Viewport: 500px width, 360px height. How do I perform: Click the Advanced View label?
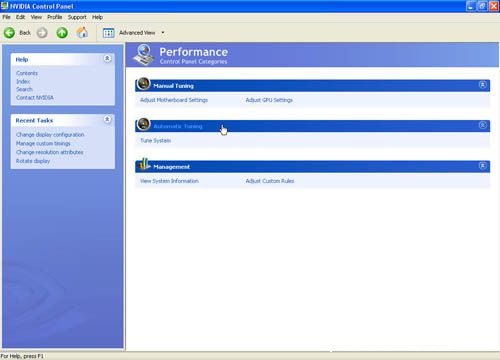pos(137,33)
